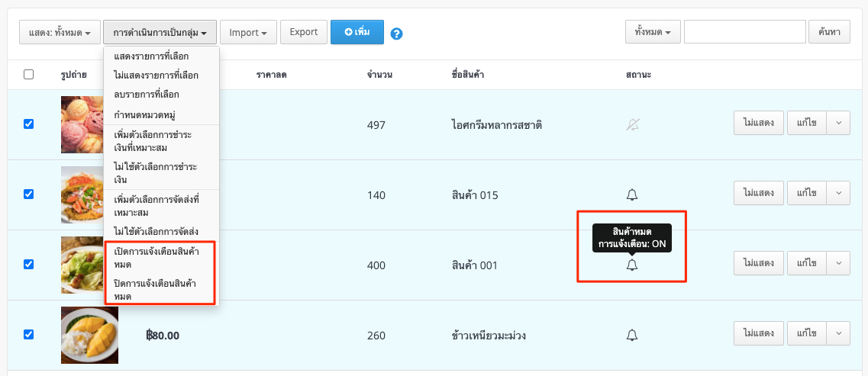
Task: Click แก้ไข button for ไอศกรีมหลากรสชาติ
Action: tap(807, 124)
